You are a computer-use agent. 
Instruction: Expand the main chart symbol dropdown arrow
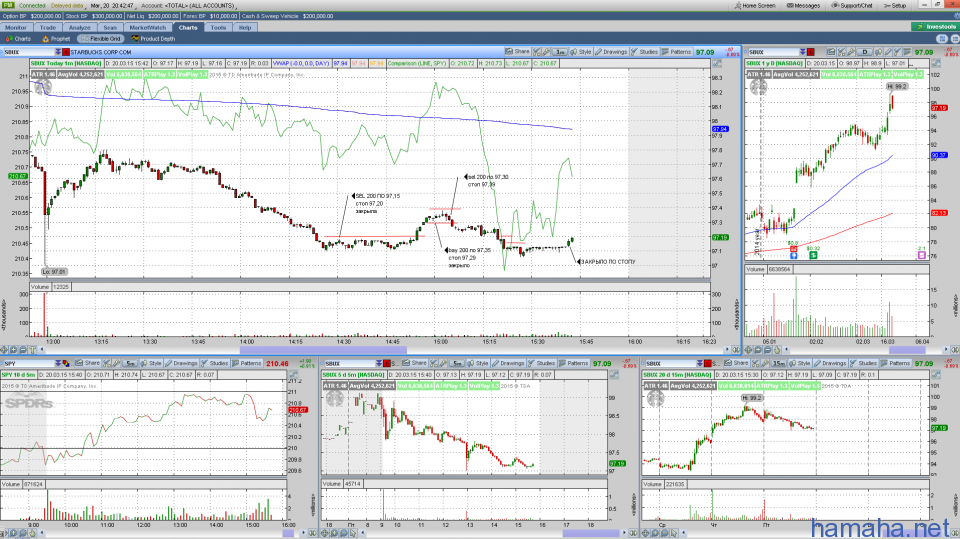tap(58, 52)
